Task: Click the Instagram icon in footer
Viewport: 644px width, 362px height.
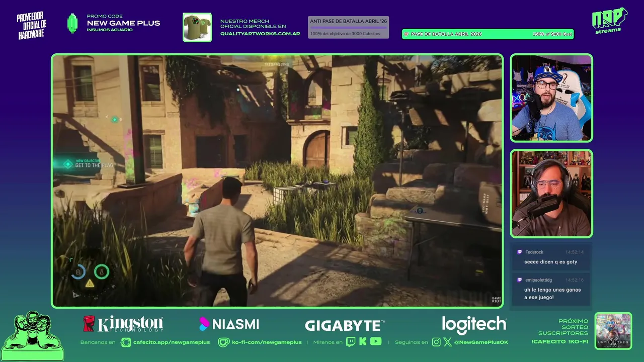Action: [436, 342]
